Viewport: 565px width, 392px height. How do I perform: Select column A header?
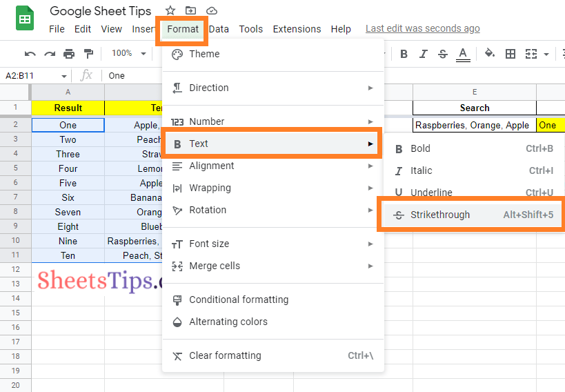coord(68,92)
